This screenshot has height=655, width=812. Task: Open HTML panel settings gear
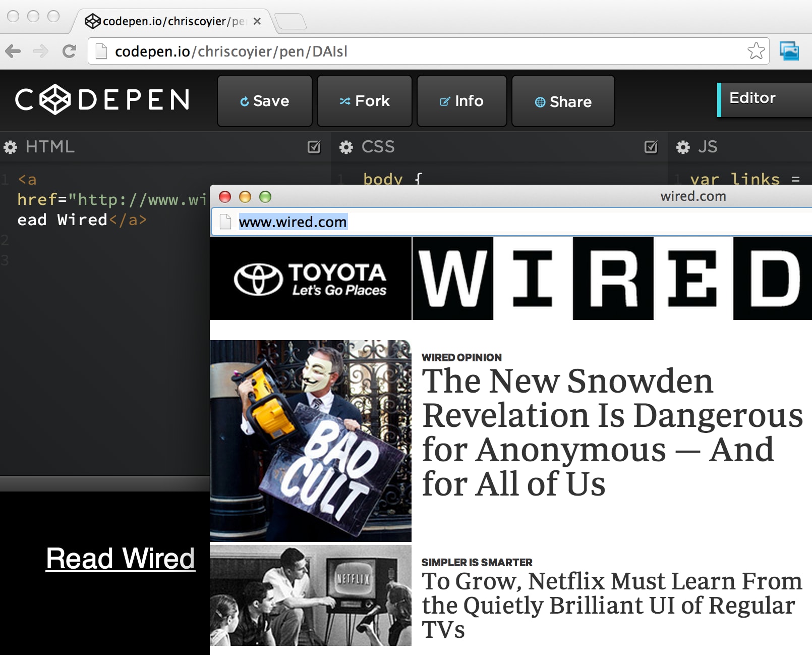coord(10,147)
